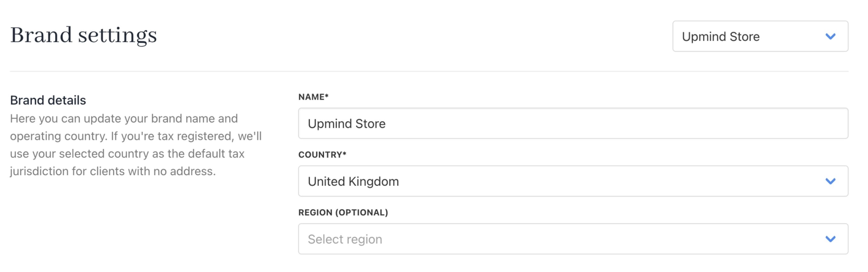Click 'Upmind Store' text in top selector
Image resolution: width=868 pixels, height=272 pixels.
click(x=721, y=36)
